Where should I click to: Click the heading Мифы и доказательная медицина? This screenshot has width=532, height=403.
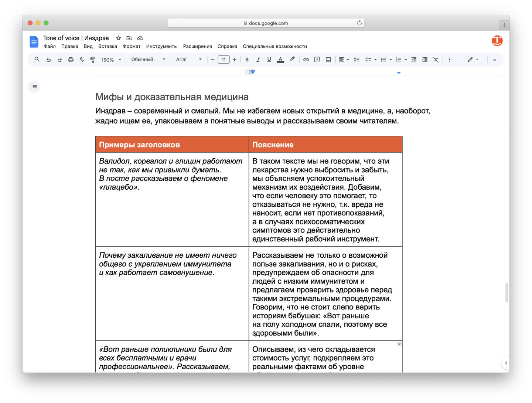tap(172, 97)
